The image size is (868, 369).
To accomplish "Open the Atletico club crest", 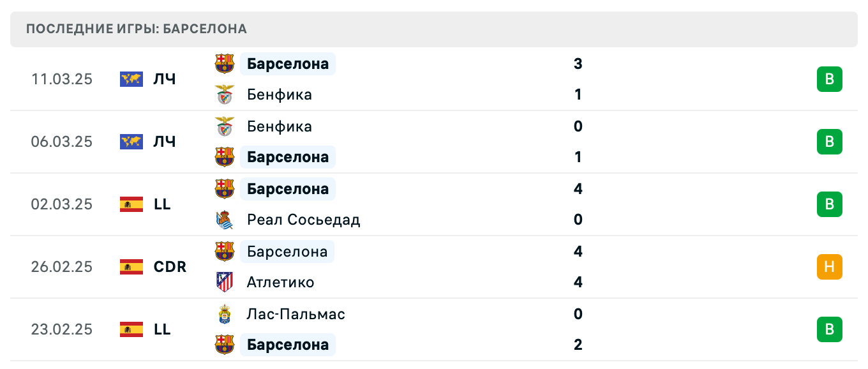I will 225,282.
